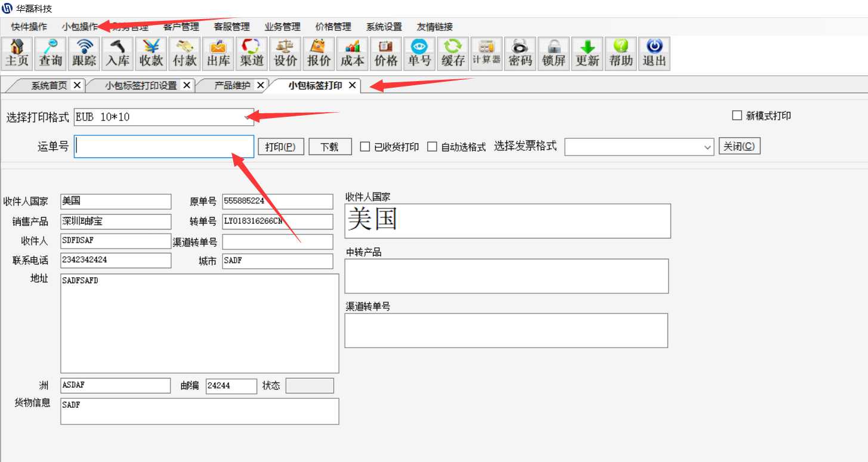
Task: Open the 选择发票格式 dropdown list
Action: click(x=708, y=147)
